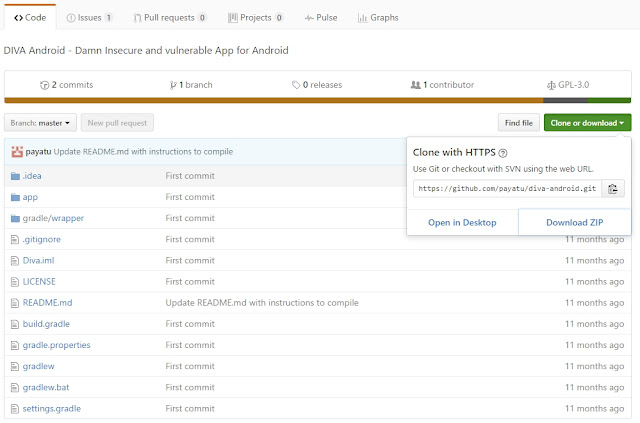Image resolution: width=640 pixels, height=423 pixels.
Task: Open the LICENSE file
Action: click(39, 282)
